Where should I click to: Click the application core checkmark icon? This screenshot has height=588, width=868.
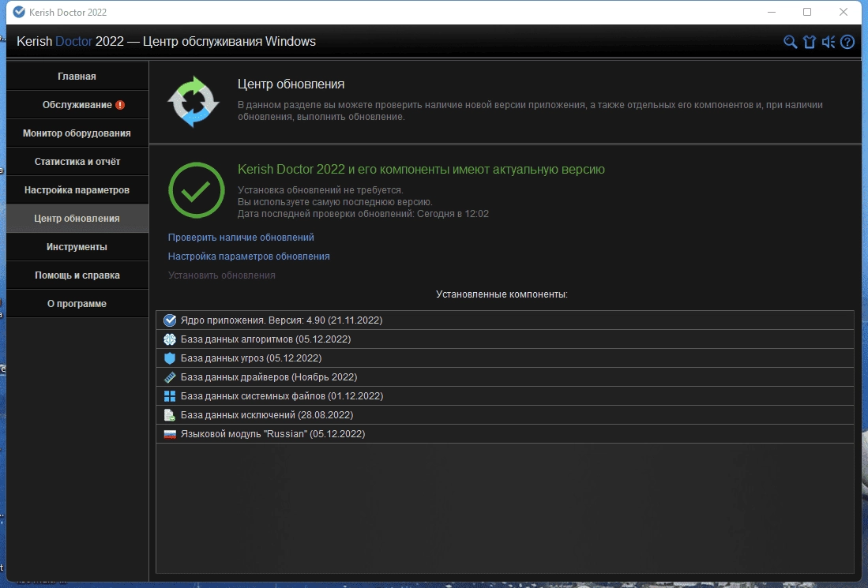point(170,320)
